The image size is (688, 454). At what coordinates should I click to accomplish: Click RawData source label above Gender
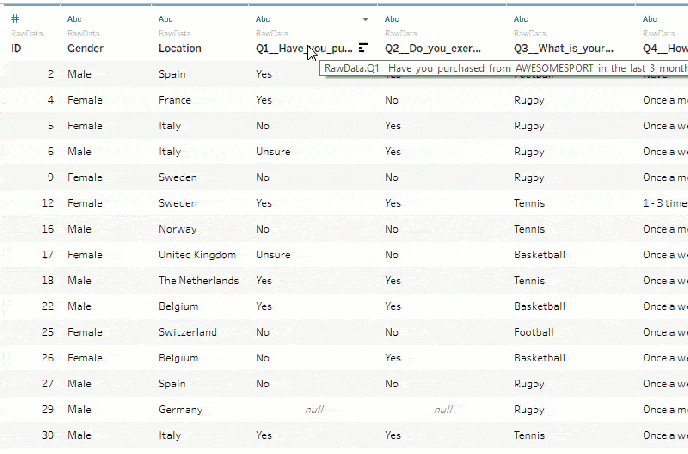pos(83,33)
